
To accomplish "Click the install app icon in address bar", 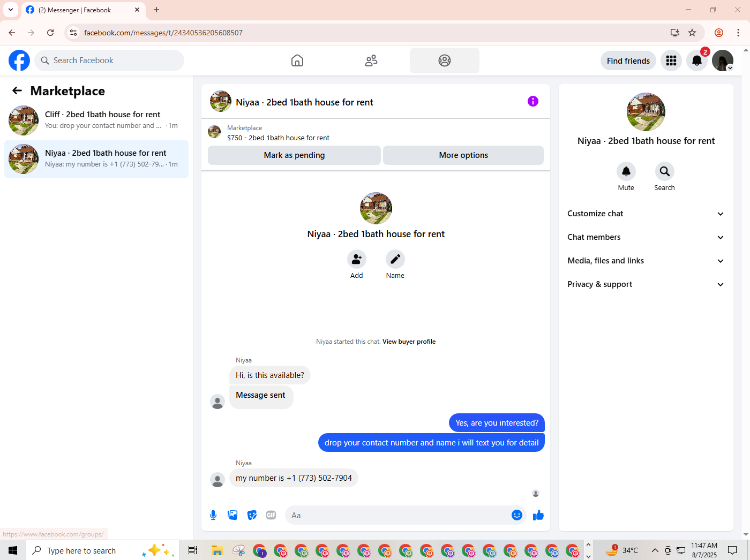I will [675, 33].
